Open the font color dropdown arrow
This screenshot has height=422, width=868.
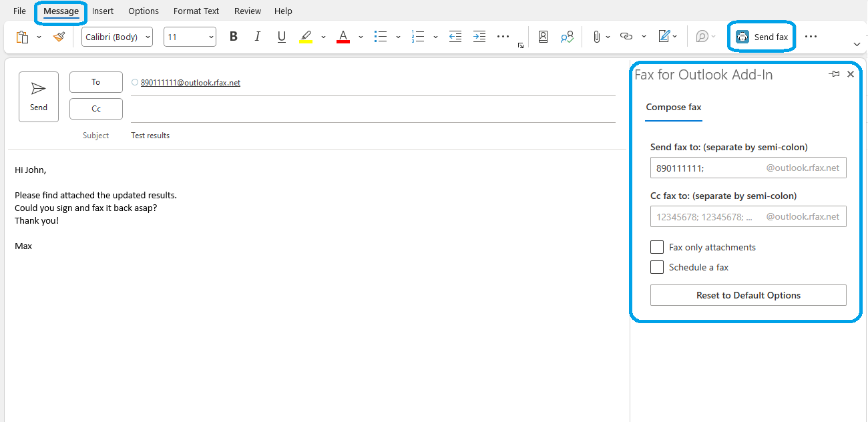point(361,37)
